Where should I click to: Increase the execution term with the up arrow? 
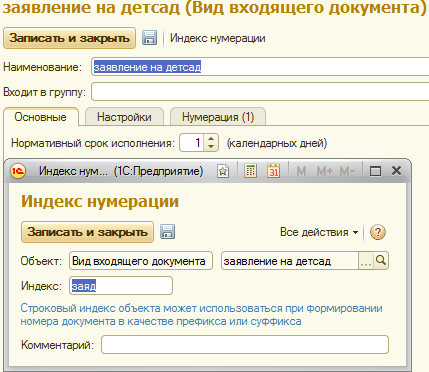point(211,139)
